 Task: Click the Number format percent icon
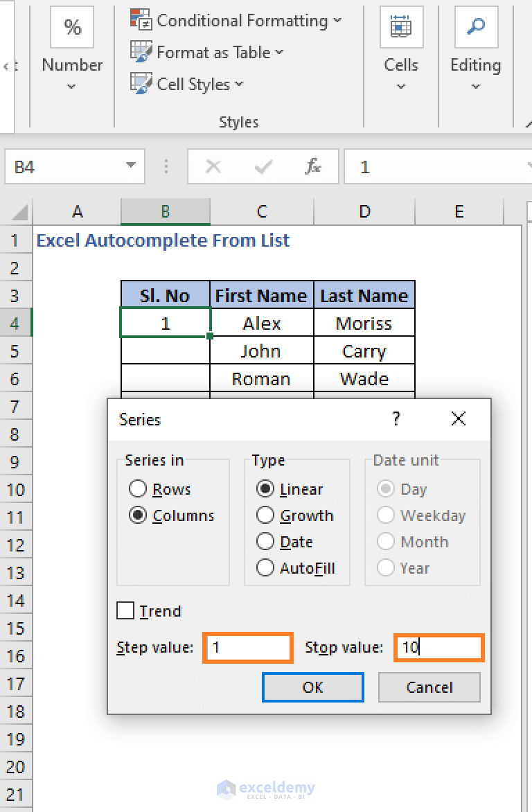(72, 28)
